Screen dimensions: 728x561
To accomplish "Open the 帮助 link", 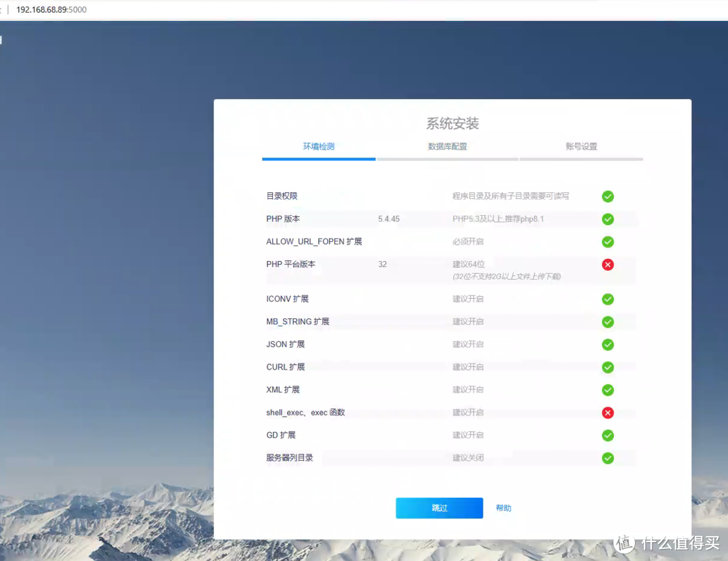I will pos(504,508).
